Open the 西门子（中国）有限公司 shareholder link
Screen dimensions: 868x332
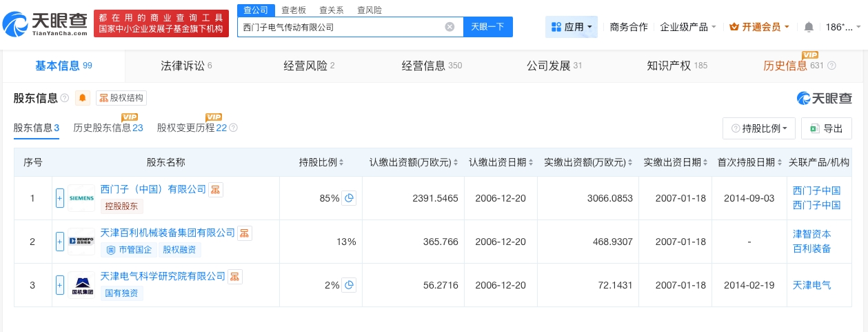(x=153, y=188)
